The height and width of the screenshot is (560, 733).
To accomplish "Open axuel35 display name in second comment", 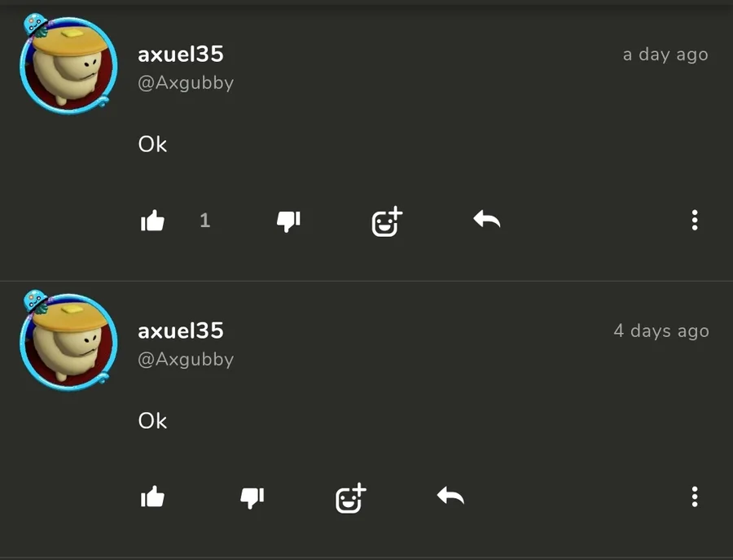I will tap(181, 330).
